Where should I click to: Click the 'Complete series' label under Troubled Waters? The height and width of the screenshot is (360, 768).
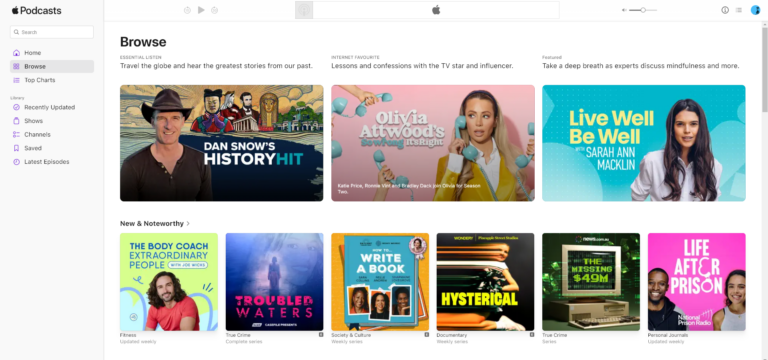(244, 341)
